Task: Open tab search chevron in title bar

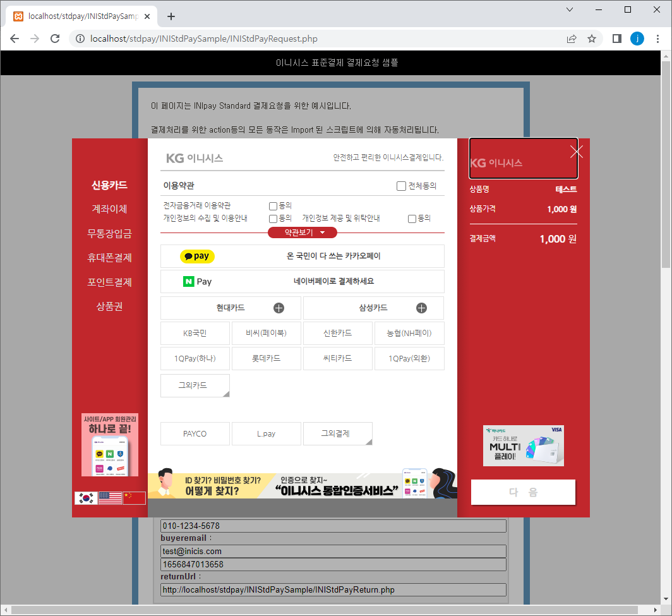Action: point(570,9)
